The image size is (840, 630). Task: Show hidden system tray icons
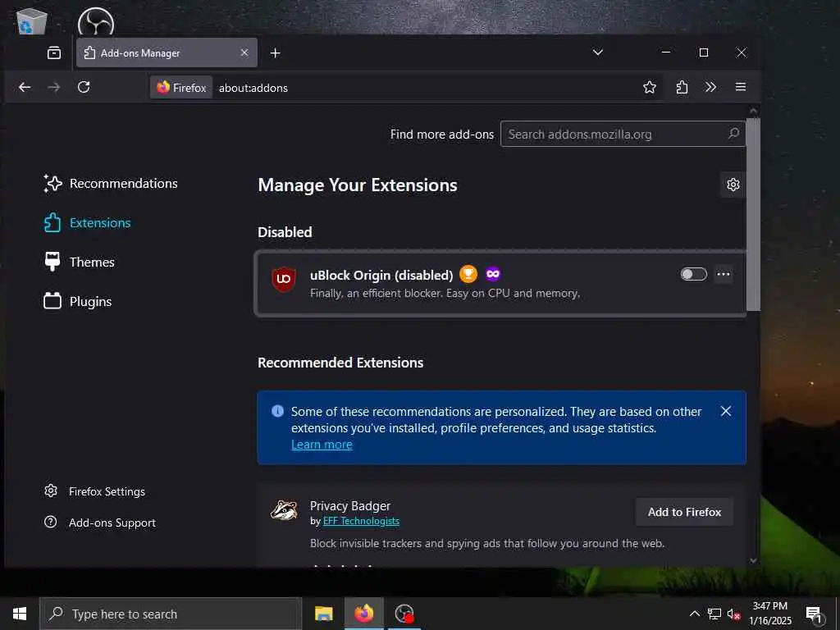click(x=694, y=614)
